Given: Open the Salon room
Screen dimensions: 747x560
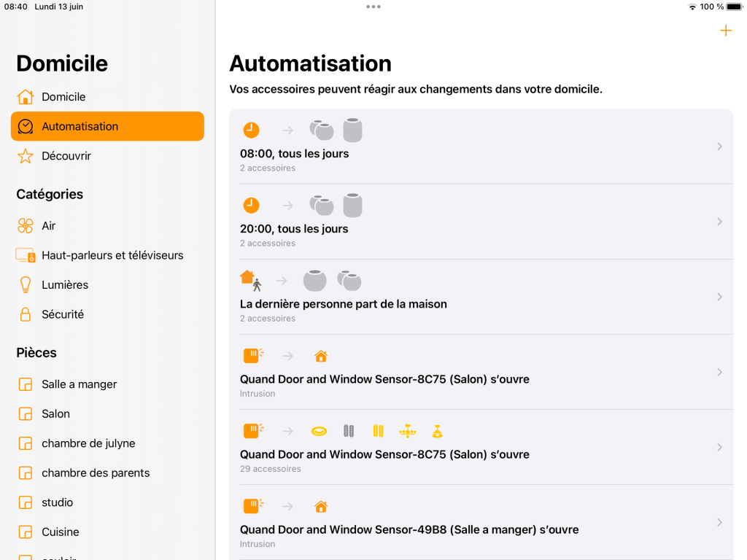Looking at the screenshot, I should tap(55, 414).
